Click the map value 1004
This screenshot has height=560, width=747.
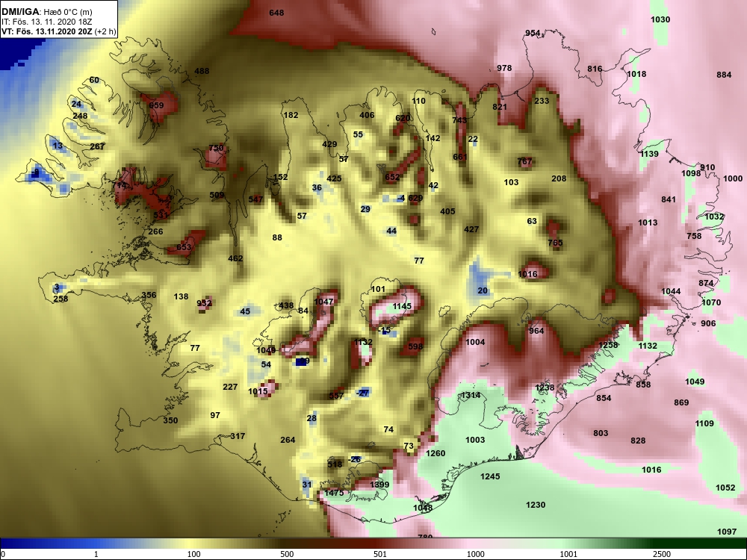pos(475,343)
